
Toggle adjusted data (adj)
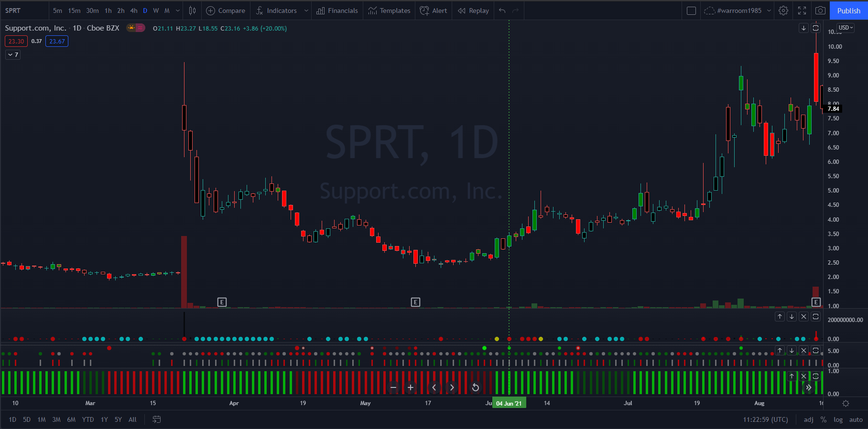(808, 420)
